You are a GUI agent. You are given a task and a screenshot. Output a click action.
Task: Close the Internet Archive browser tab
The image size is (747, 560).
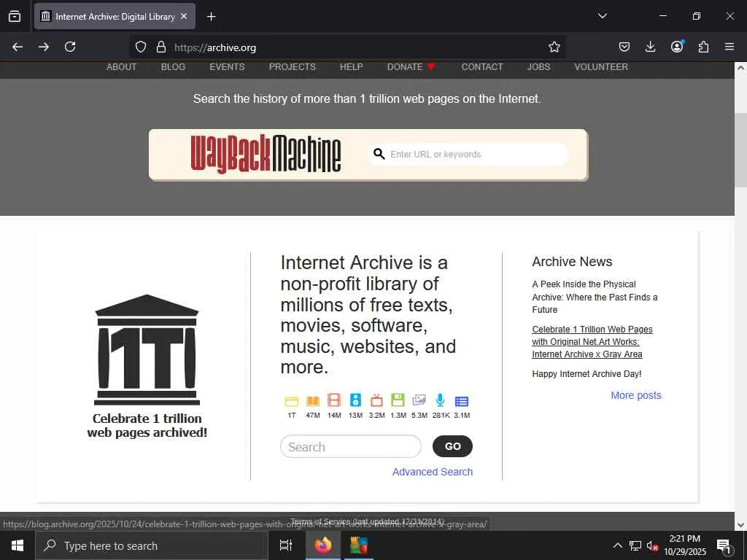point(184,16)
